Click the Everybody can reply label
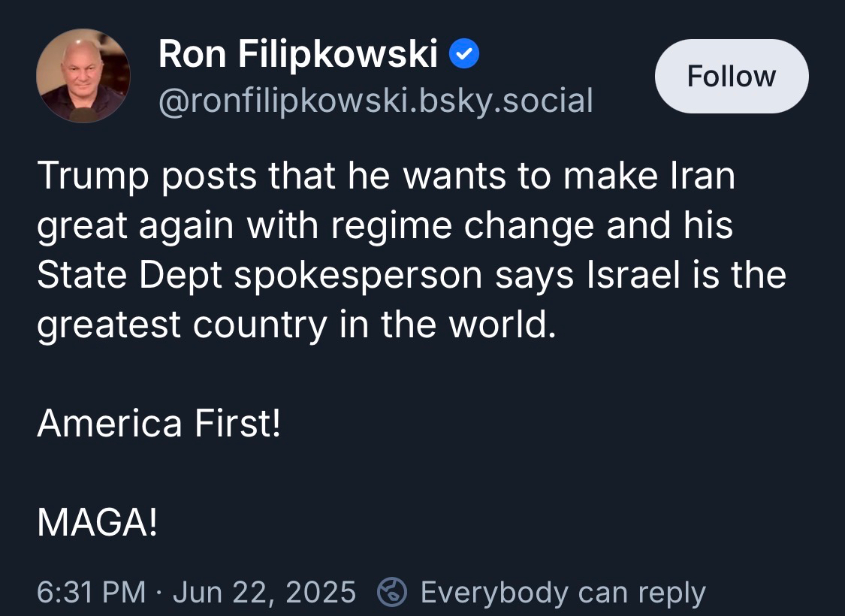The width and height of the screenshot is (845, 616). point(563,592)
